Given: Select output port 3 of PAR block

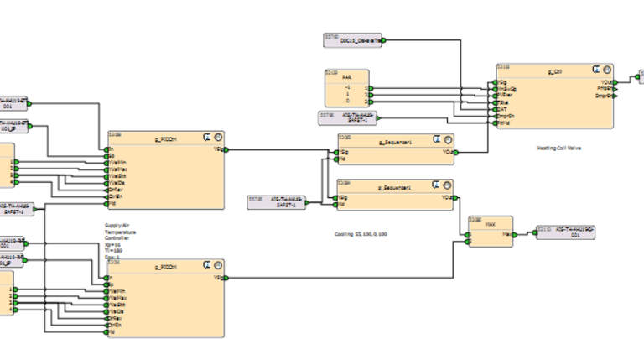Looking at the screenshot, I should tap(371, 102).
